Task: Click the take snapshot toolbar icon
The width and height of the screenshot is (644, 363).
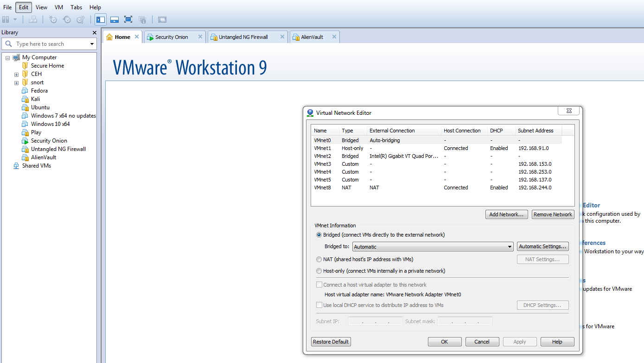Action: click(53, 19)
